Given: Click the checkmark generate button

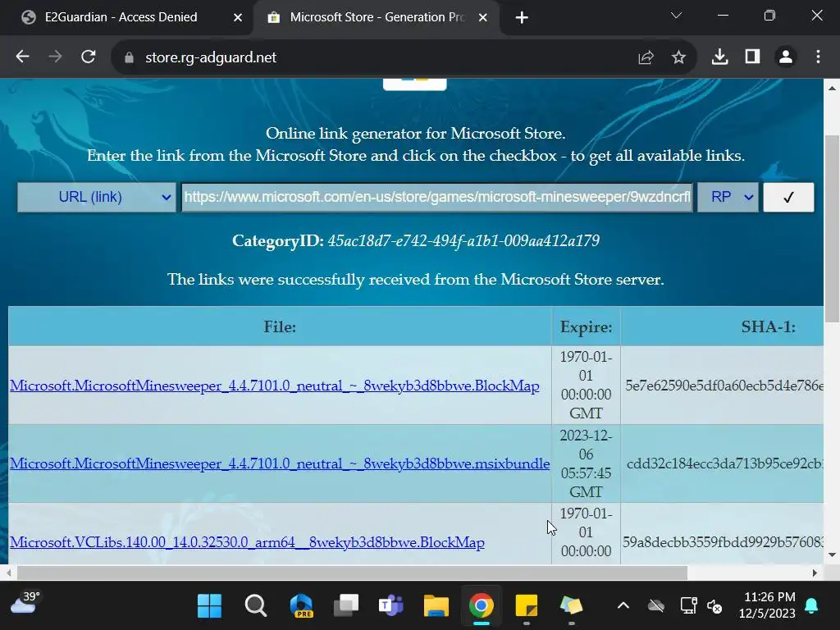Looking at the screenshot, I should [788, 197].
